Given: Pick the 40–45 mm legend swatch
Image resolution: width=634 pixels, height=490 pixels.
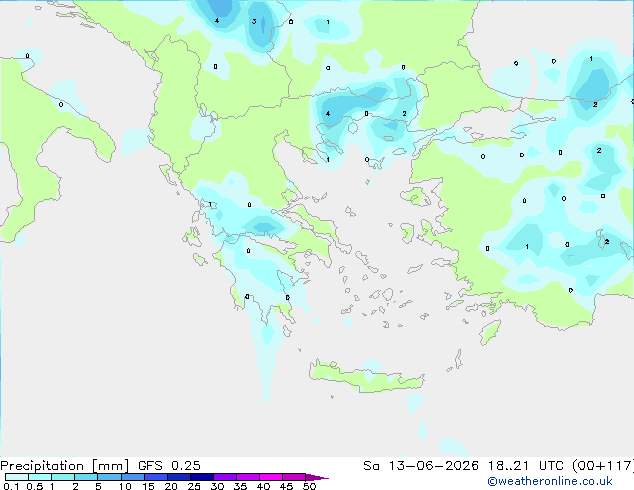Looking at the screenshot, I should (x=271, y=477).
